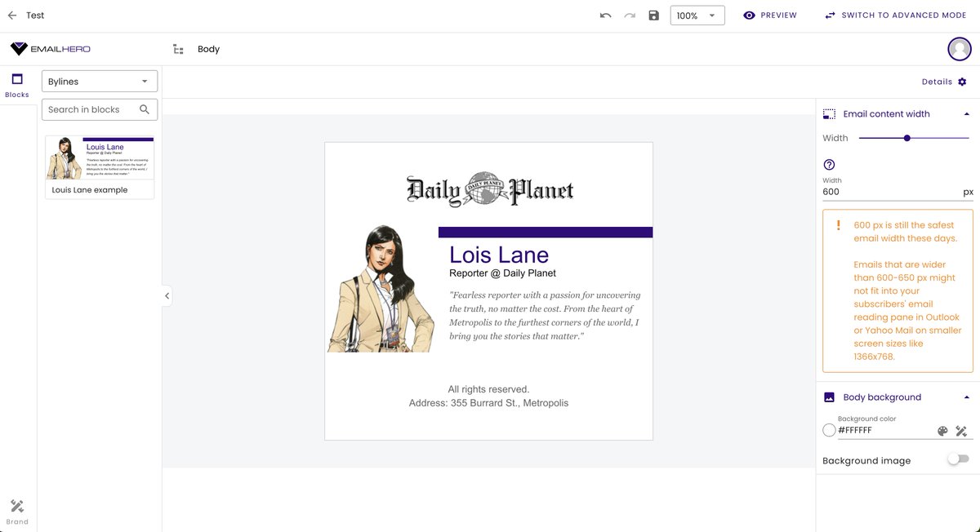This screenshot has width=980, height=532.
Task: Click the Body background image icon
Action: (829, 397)
